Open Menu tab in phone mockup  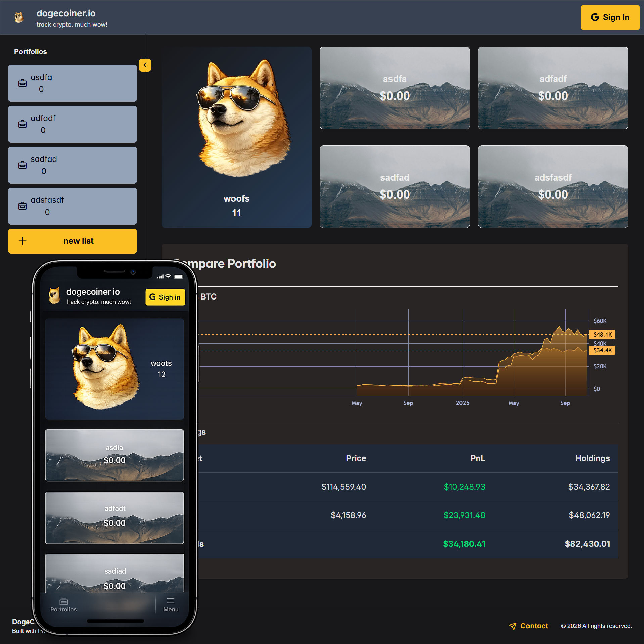[x=171, y=605]
